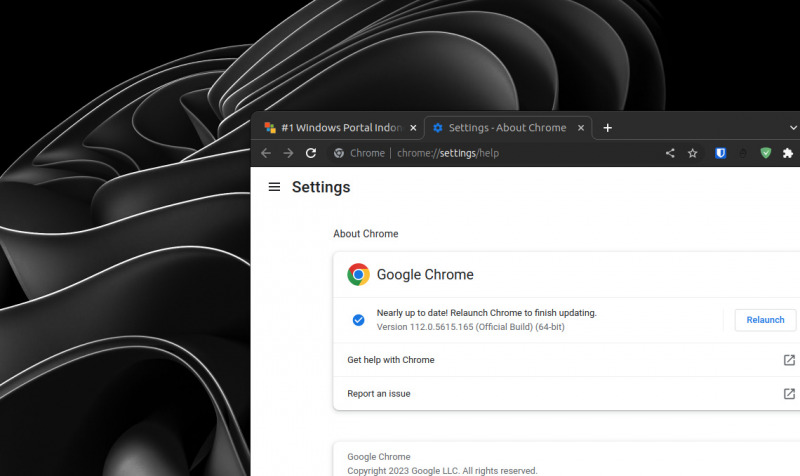Click the Settings tab gear favicon

tap(438, 128)
